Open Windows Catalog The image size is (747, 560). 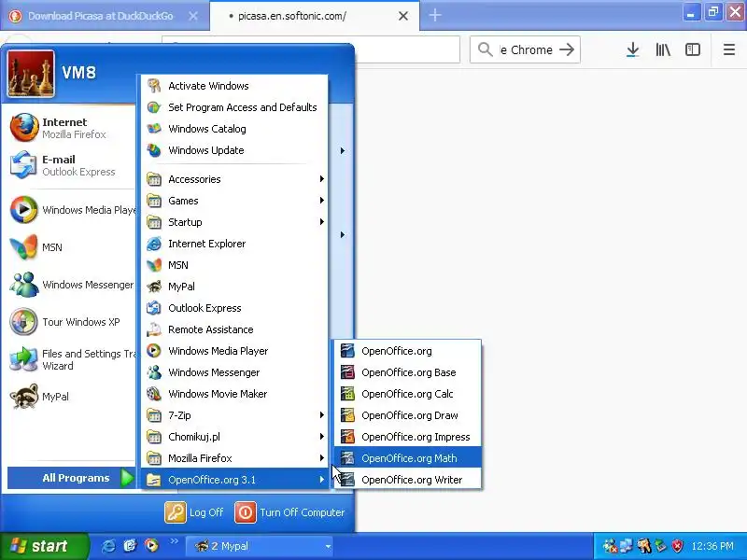click(x=234, y=129)
